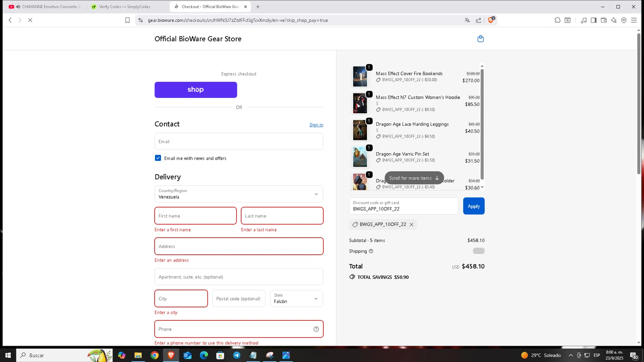Image resolution: width=644 pixels, height=362 pixels.
Task: Click the City field
Action: click(x=181, y=299)
